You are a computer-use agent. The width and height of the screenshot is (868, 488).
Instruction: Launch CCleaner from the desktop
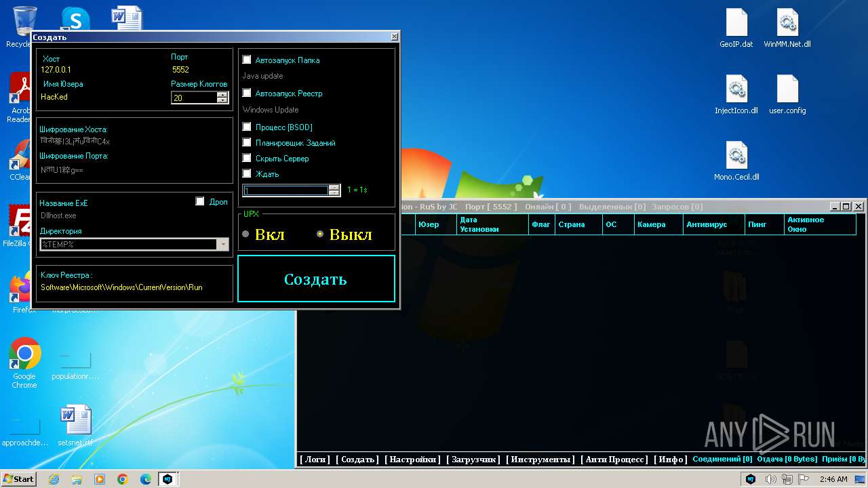click(x=20, y=160)
